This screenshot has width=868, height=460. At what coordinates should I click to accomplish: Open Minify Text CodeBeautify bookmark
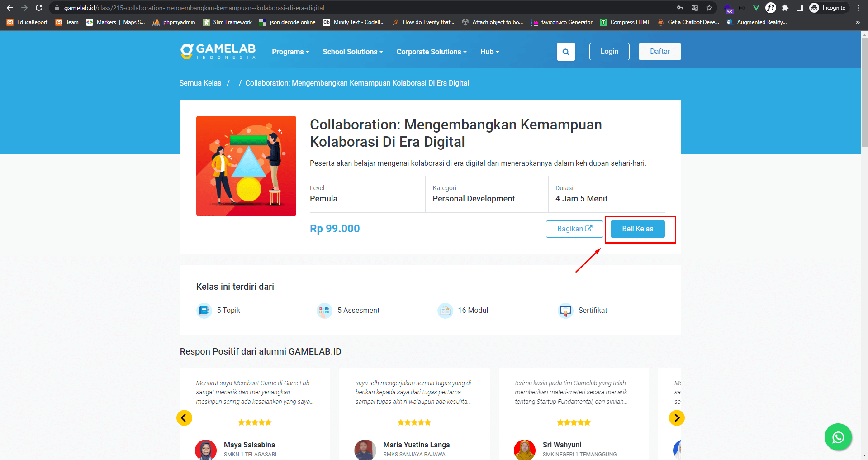pos(354,22)
